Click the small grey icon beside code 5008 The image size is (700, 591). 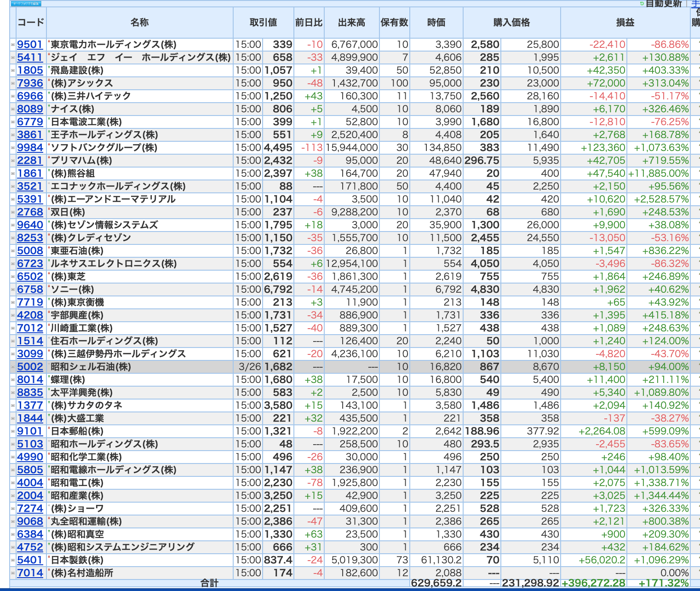point(13,251)
